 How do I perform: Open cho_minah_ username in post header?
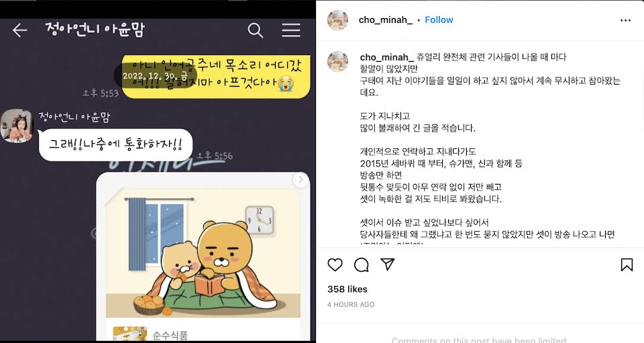[x=385, y=19]
